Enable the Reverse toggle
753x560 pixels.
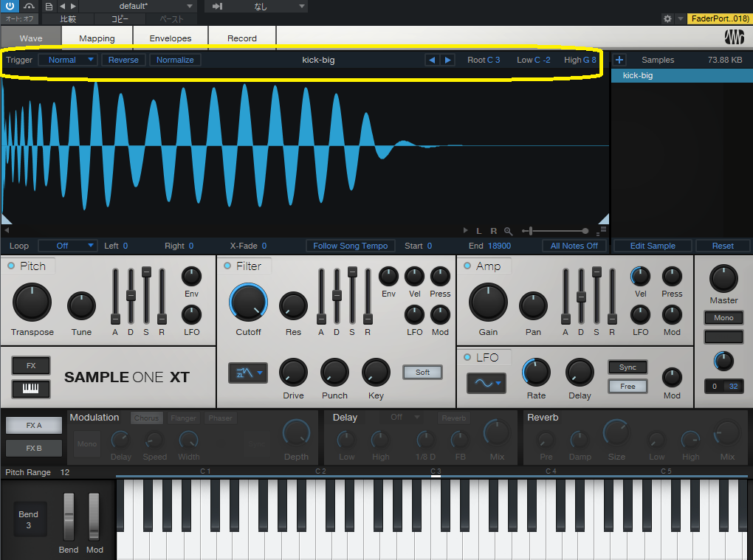coord(123,60)
